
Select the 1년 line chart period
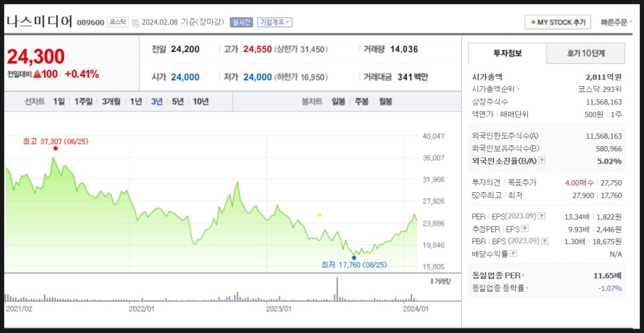pyautogui.click(x=136, y=101)
